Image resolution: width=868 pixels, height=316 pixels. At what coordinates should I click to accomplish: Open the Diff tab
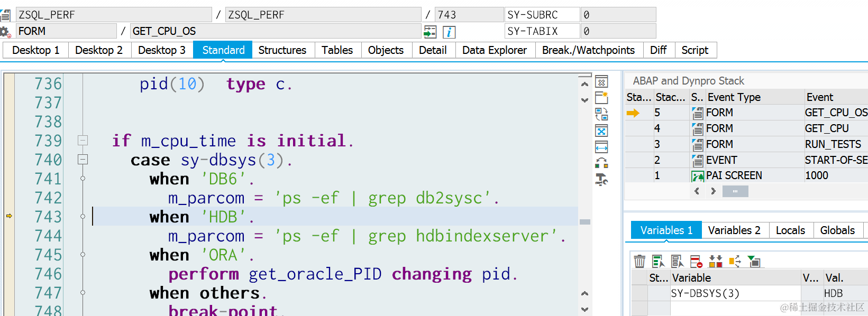click(x=659, y=50)
